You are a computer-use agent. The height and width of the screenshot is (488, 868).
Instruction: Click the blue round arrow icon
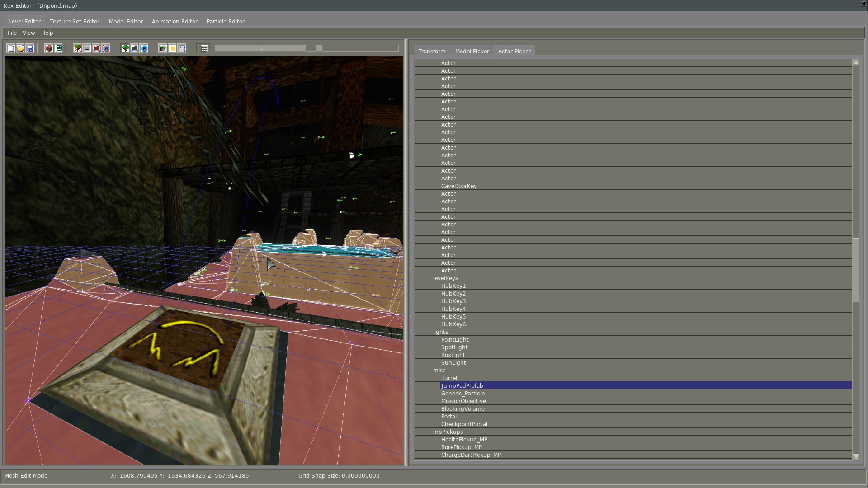144,48
